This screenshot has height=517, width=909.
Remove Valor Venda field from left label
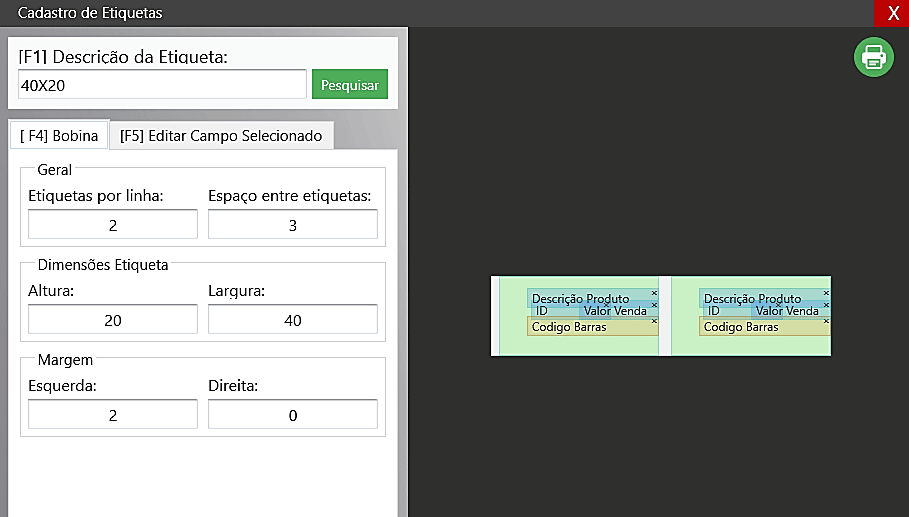[654, 305]
